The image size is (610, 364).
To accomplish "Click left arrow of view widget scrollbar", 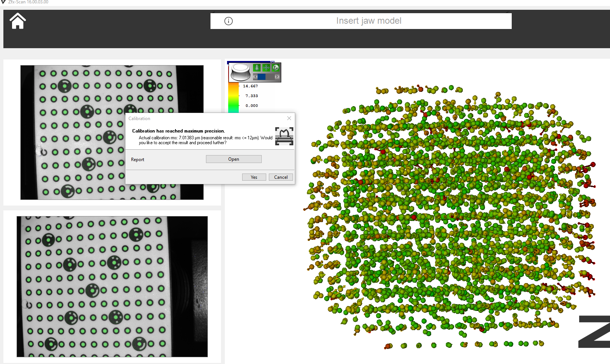I will point(255,77).
